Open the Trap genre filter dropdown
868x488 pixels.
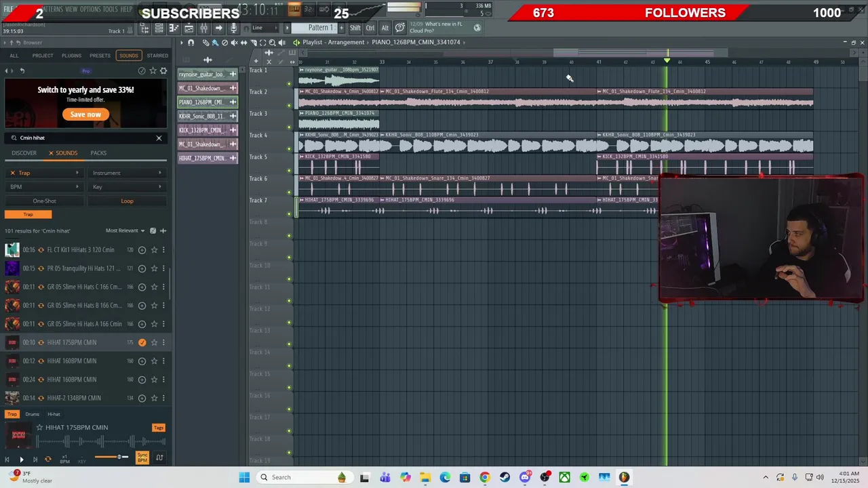click(45, 173)
